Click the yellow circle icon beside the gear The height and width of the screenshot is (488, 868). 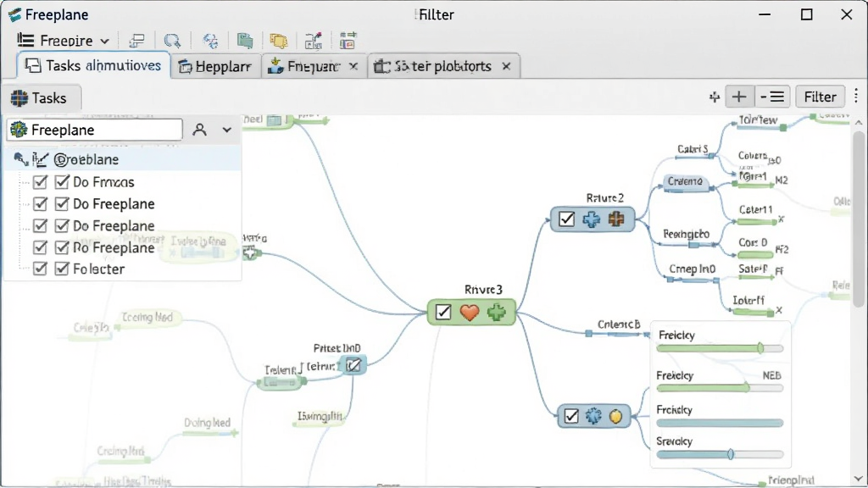[x=615, y=416]
